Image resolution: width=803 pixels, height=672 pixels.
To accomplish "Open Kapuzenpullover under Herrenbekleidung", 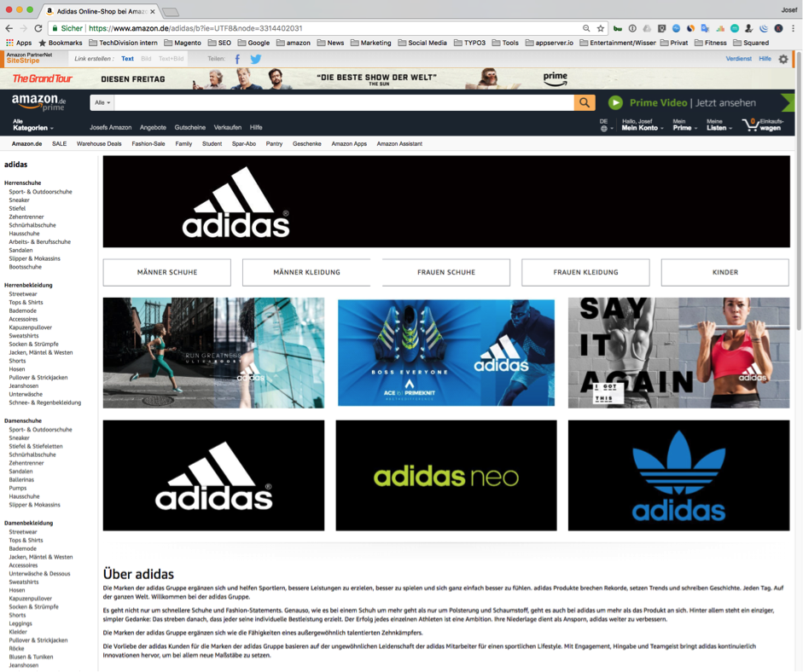I will 31,327.
